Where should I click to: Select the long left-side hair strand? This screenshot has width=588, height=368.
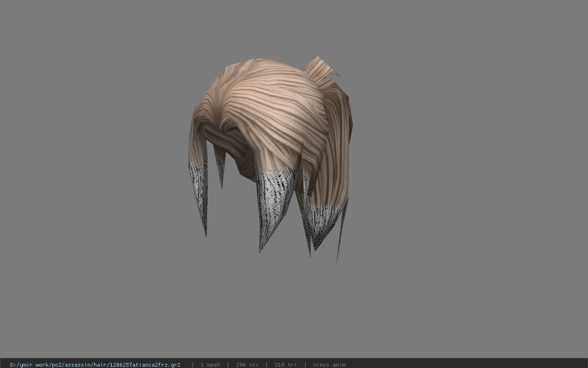click(198, 175)
